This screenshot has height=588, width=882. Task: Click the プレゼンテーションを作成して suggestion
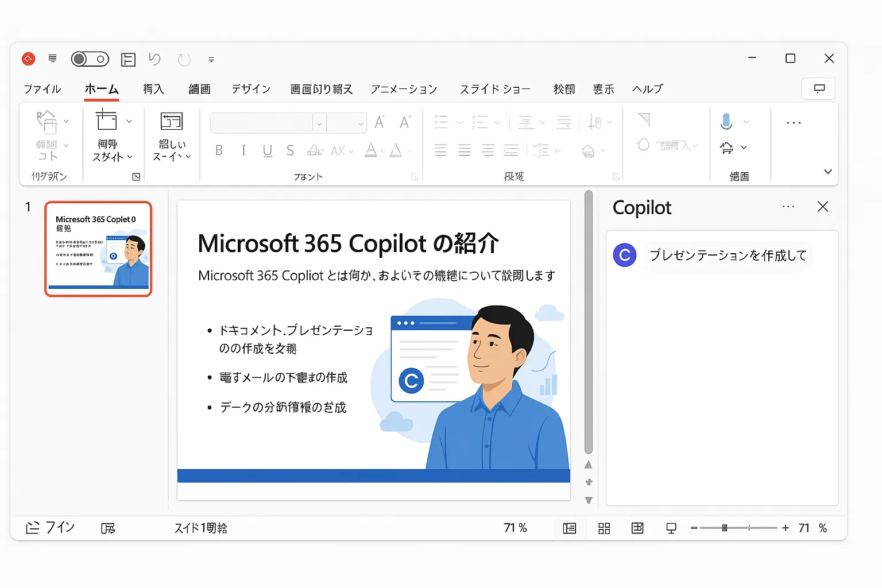[728, 256]
